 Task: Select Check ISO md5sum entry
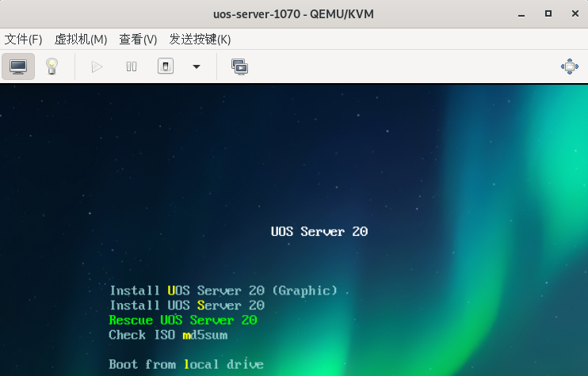[x=168, y=335]
